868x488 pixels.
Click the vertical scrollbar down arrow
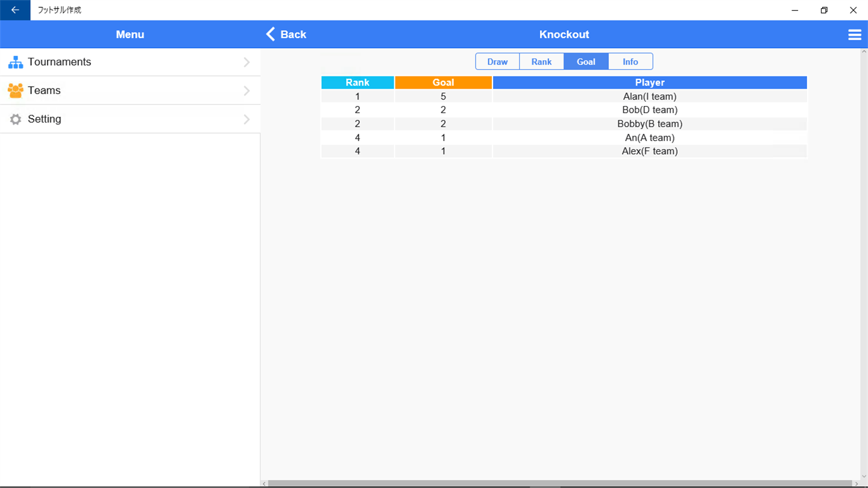pos(863,476)
